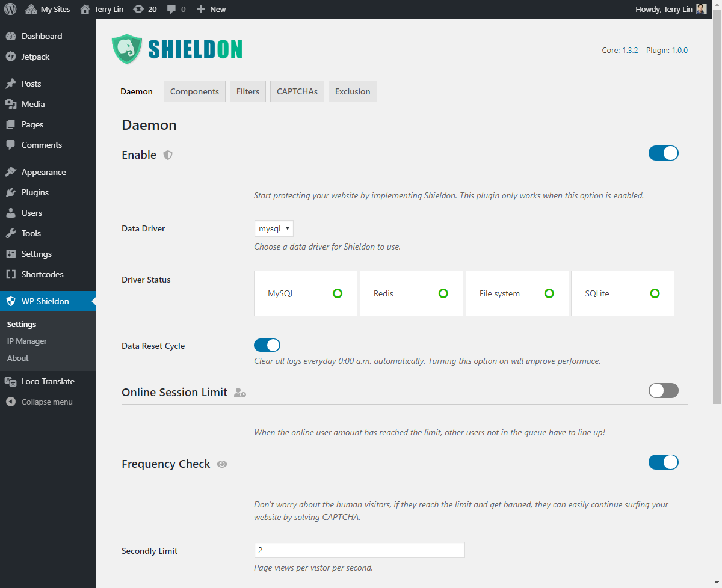Screen dimensions: 722x588
Task: Click the Plugins plug icon
Action: (11, 192)
